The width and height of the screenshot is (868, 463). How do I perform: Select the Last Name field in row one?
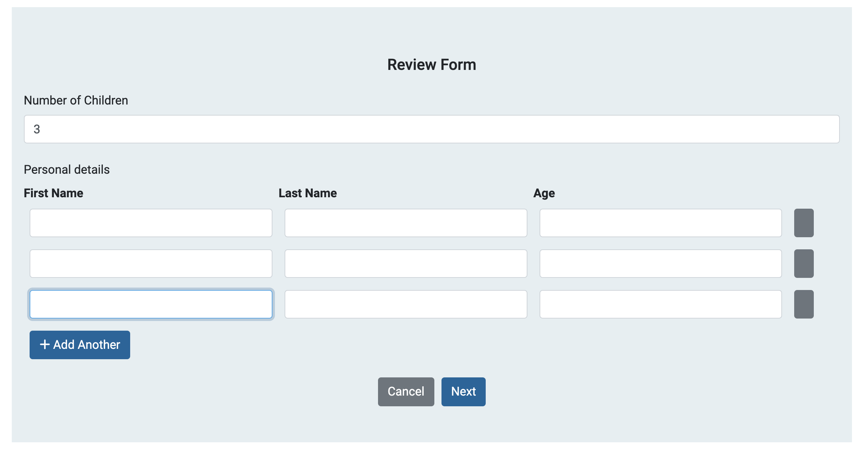click(x=405, y=223)
